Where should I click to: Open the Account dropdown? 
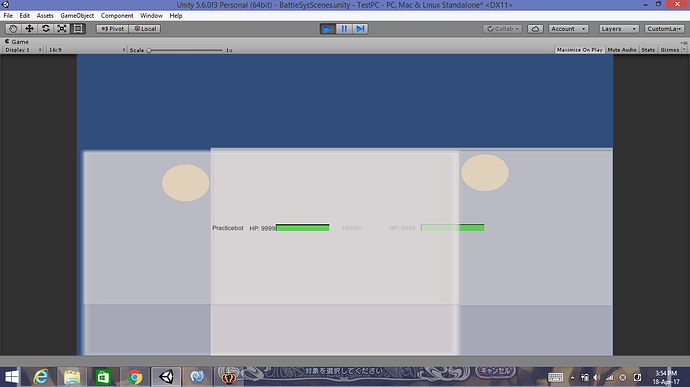[568, 29]
